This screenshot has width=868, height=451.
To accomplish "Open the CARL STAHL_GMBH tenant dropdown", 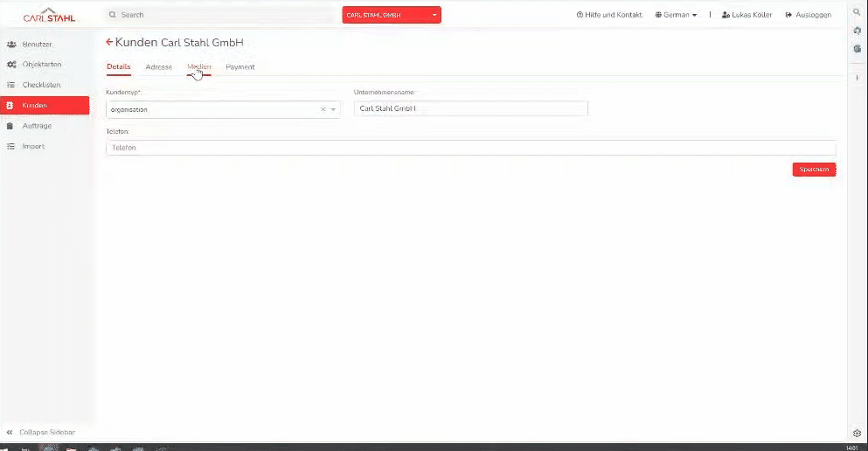I will coord(392,15).
